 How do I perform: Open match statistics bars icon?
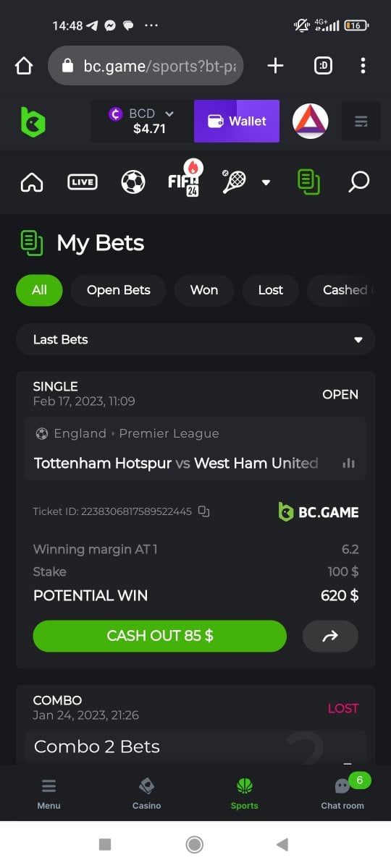348,463
